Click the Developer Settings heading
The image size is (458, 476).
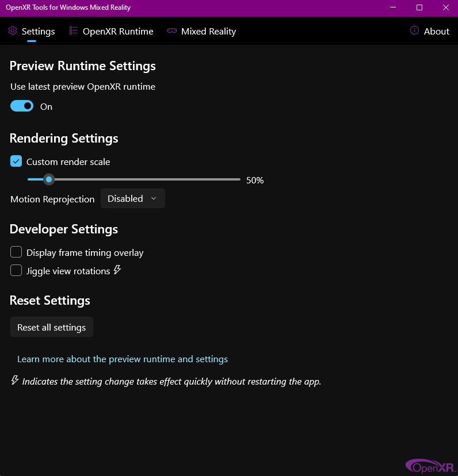click(64, 229)
